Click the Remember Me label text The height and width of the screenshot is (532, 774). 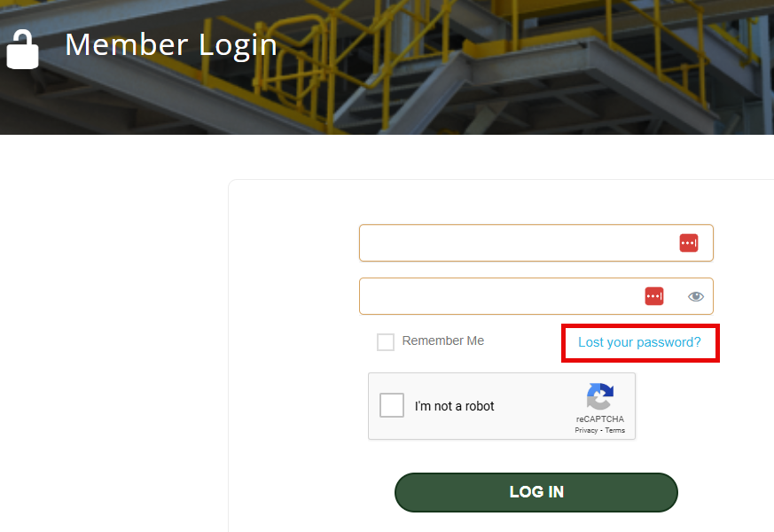click(443, 341)
